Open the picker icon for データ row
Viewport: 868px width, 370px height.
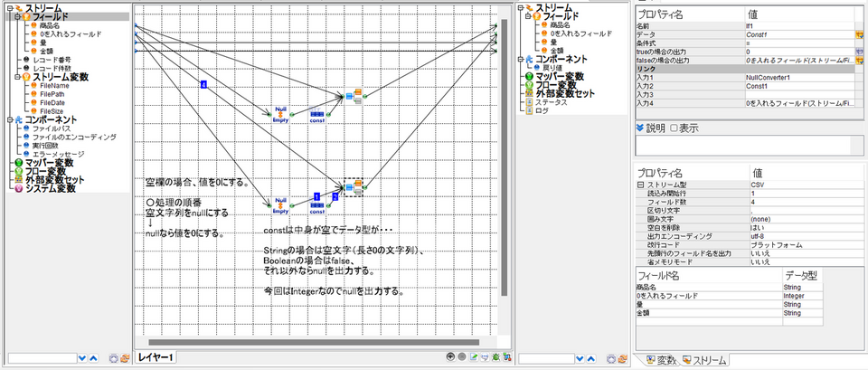860,33
